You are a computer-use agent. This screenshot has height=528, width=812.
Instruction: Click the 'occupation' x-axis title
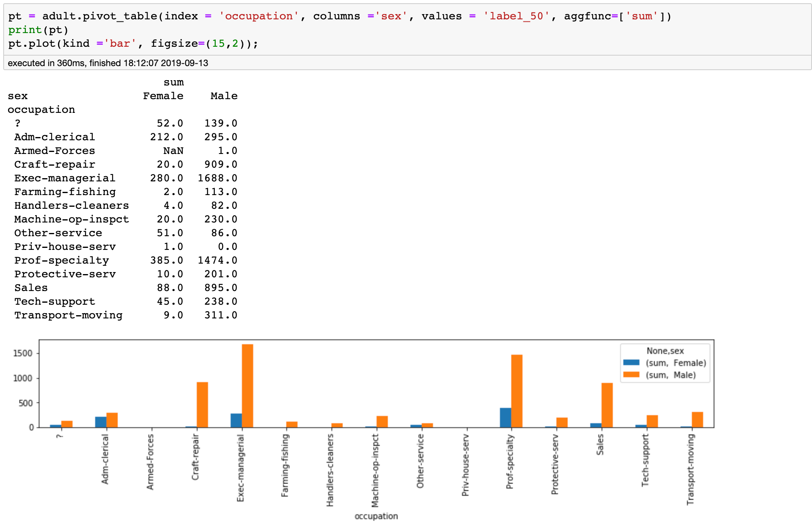coord(376,516)
